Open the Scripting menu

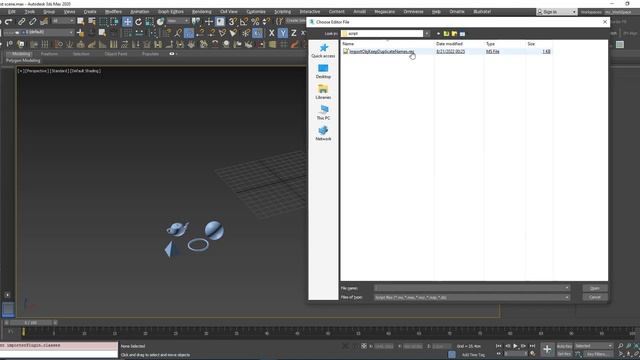(282, 12)
